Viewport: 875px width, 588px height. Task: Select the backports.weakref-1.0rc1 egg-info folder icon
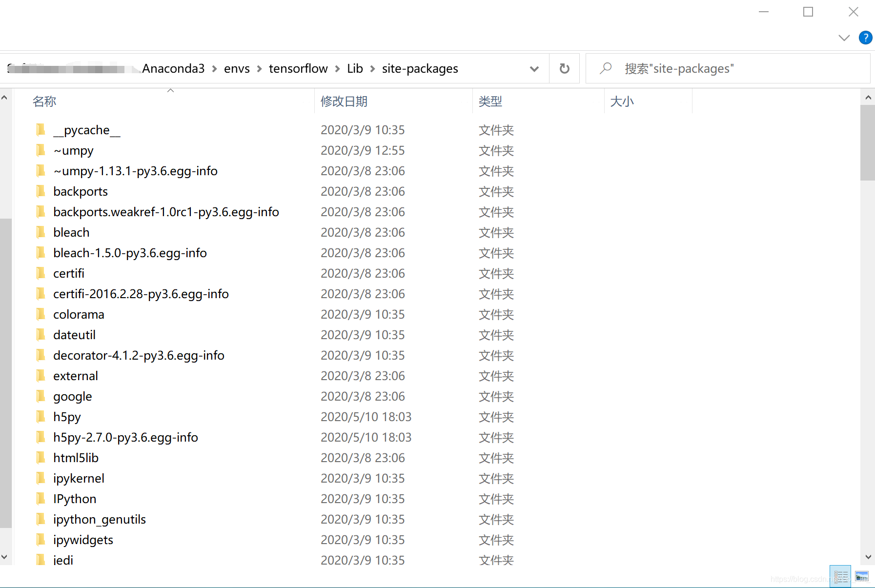point(41,212)
